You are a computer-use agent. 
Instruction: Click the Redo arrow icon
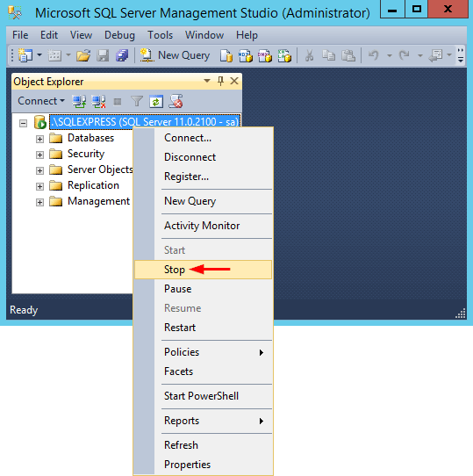405,55
